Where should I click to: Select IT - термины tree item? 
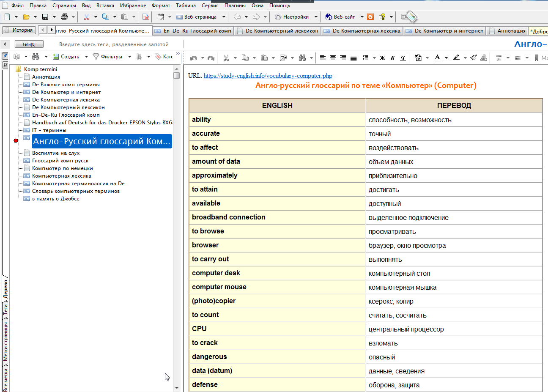click(49, 130)
